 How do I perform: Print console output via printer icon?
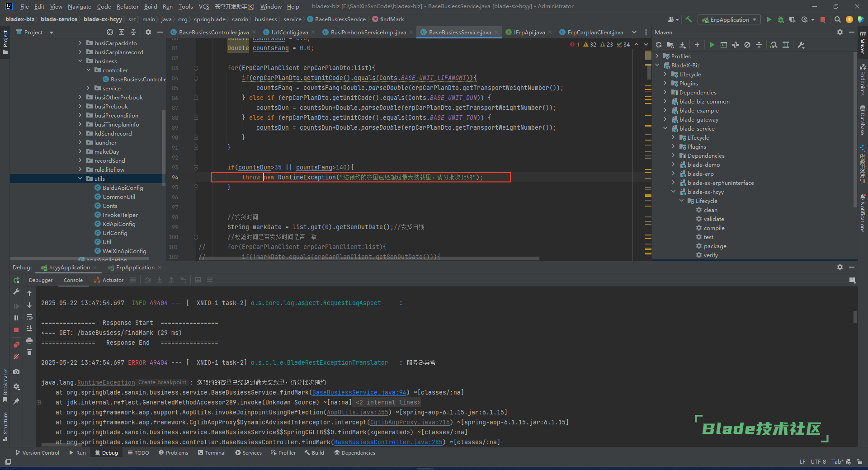coord(29,340)
